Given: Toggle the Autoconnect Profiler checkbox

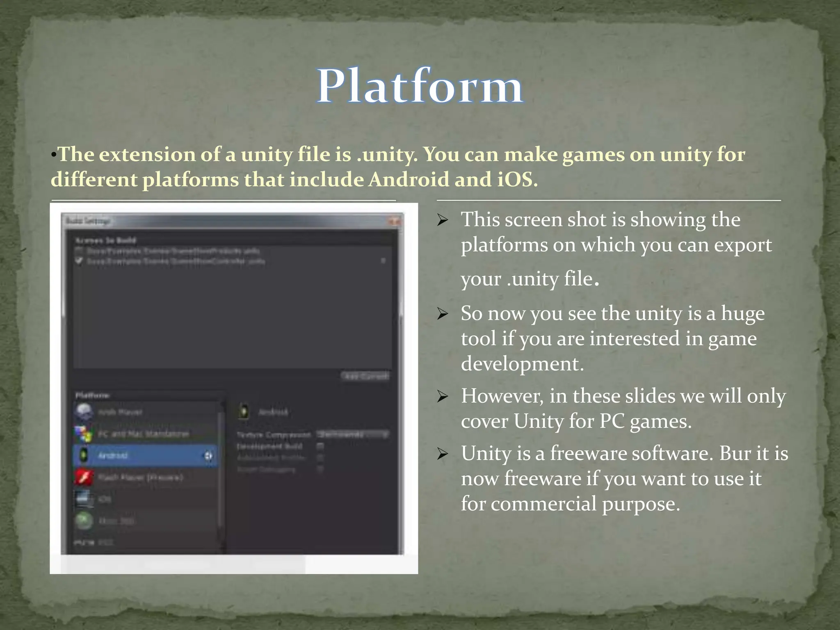Looking at the screenshot, I should point(320,457).
